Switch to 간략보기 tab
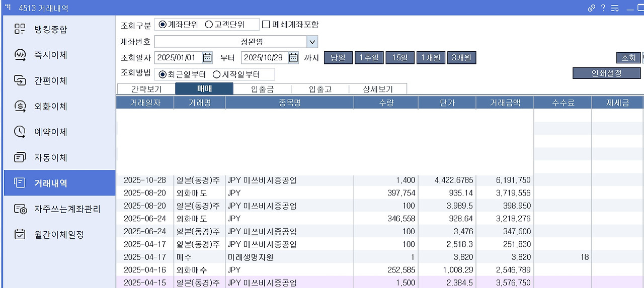Viewport: 644px width, 288px height. (146, 89)
